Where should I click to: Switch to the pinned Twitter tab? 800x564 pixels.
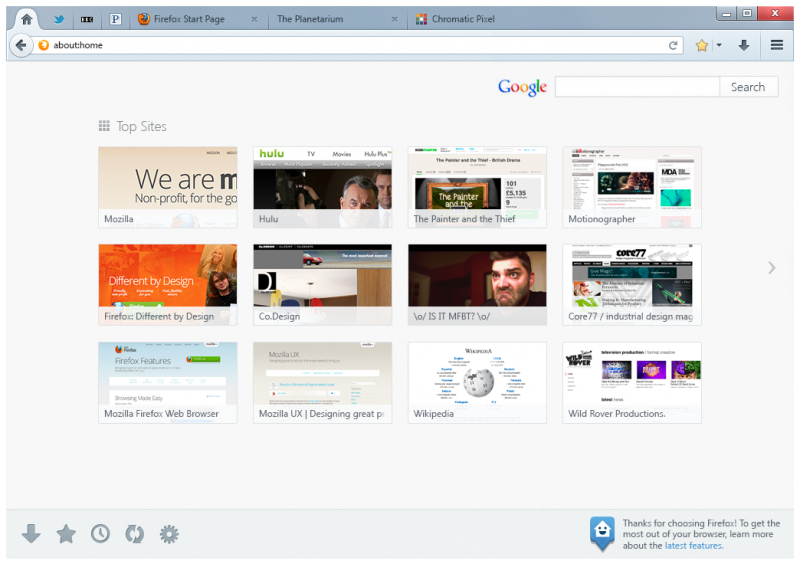coord(59,19)
